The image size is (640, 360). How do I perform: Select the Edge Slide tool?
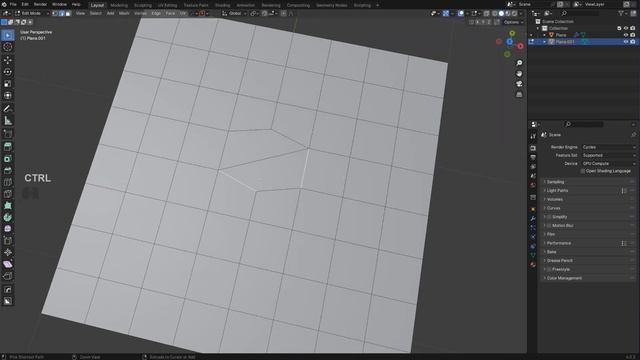(8, 241)
